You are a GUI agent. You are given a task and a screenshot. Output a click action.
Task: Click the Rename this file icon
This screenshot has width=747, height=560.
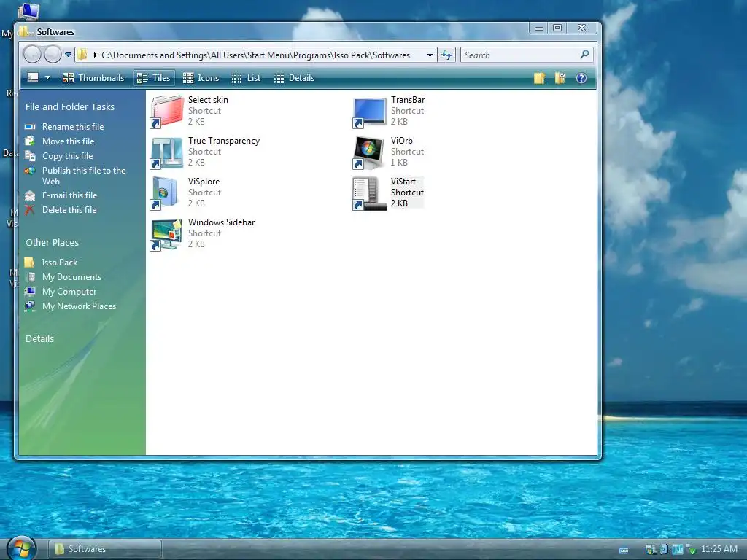pyautogui.click(x=30, y=127)
